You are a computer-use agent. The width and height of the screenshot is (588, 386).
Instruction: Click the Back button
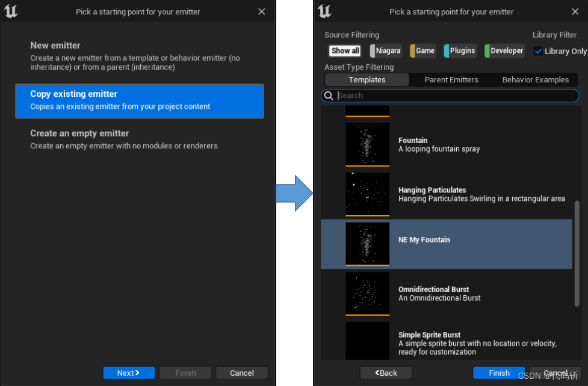click(x=386, y=373)
